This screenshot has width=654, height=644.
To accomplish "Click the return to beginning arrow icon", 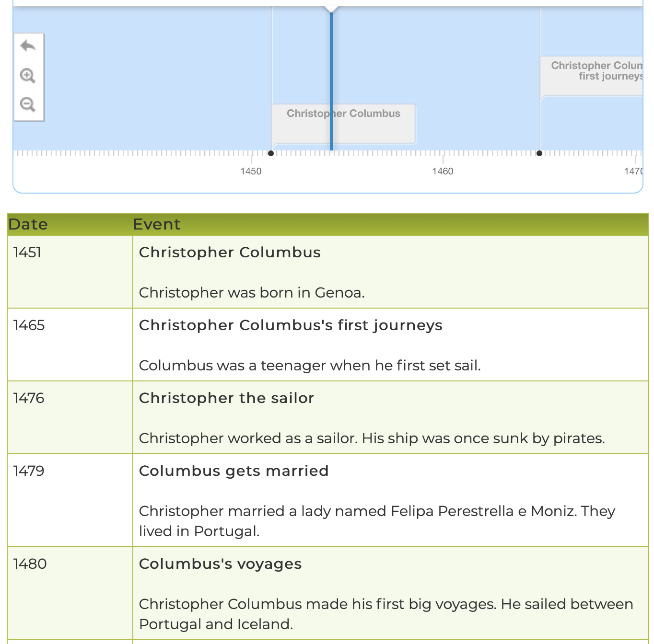I will [28, 46].
